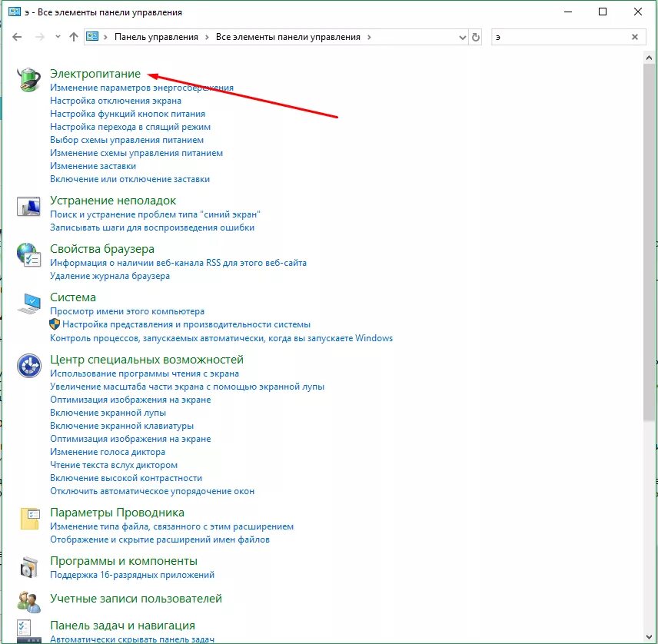
Task: Open the Свойства браузера globe icon
Action: click(28, 254)
